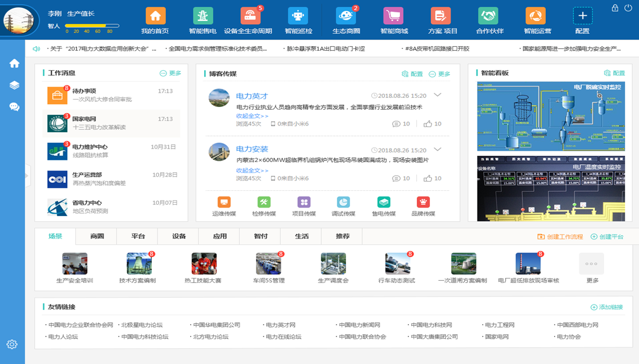Open the 电厂脱硫实时监控 dashboard thumbnail
The width and height of the screenshot is (639, 364).
point(550,116)
